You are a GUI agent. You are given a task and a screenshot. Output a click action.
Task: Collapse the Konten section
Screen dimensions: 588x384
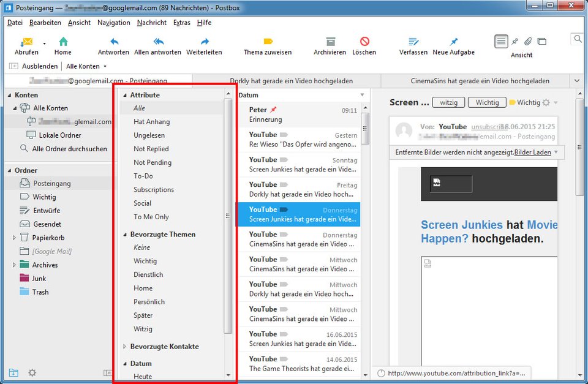click(x=9, y=96)
